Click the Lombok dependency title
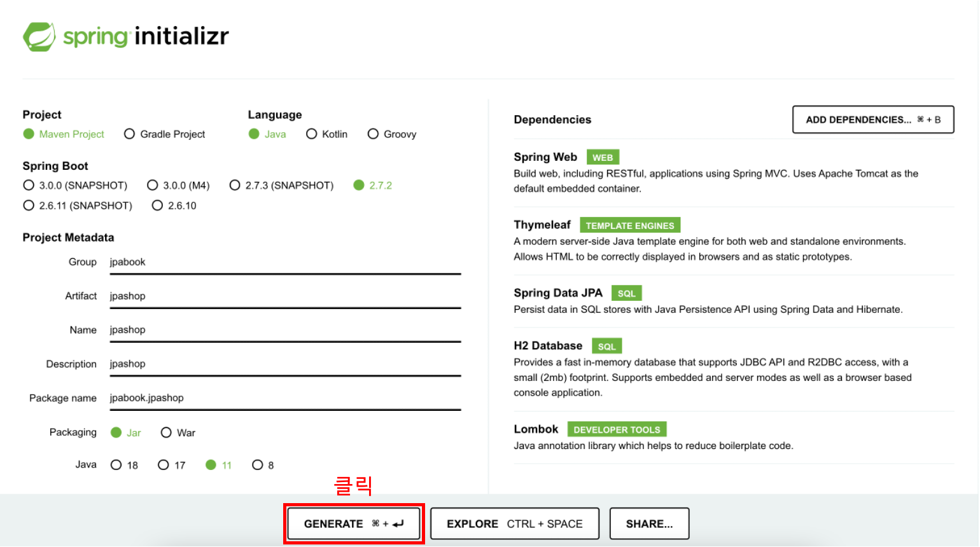 tap(536, 429)
